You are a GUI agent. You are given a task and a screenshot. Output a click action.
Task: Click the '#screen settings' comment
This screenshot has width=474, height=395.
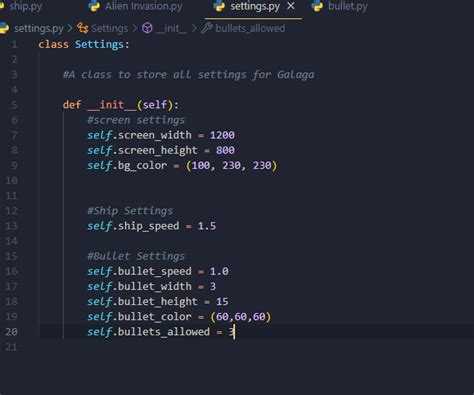[136, 120]
